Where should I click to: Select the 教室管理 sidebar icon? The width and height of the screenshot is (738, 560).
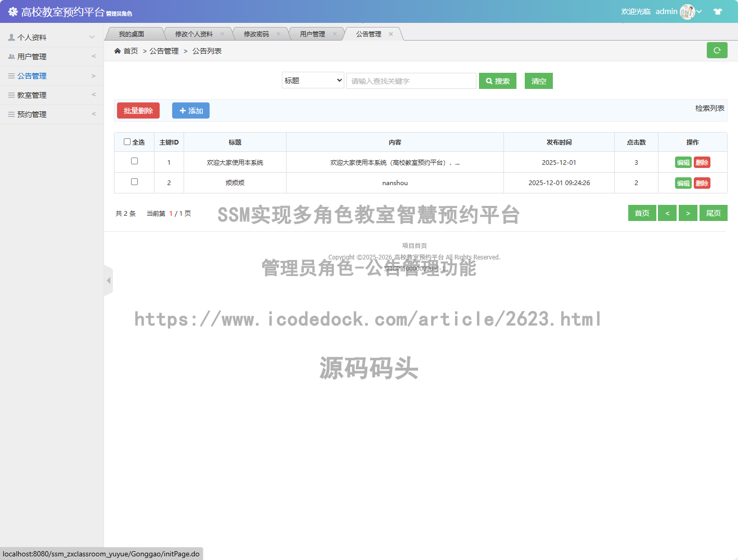pyautogui.click(x=10, y=95)
